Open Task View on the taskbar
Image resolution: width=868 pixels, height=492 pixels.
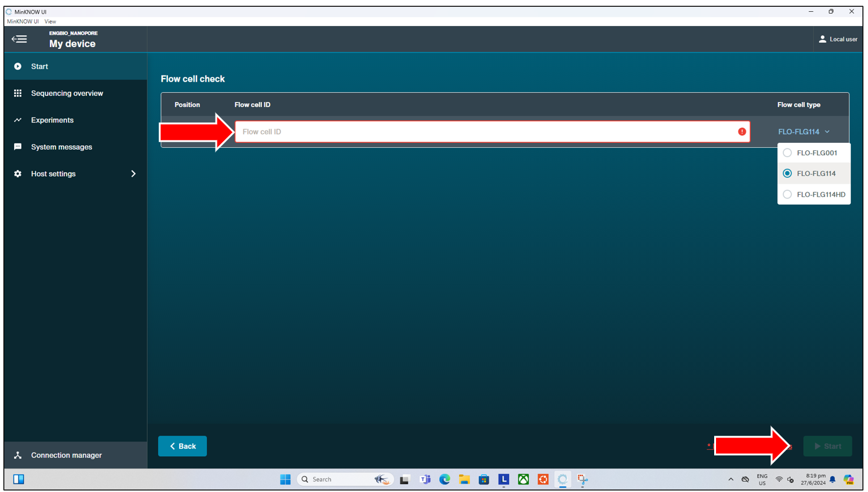[x=405, y=479]
